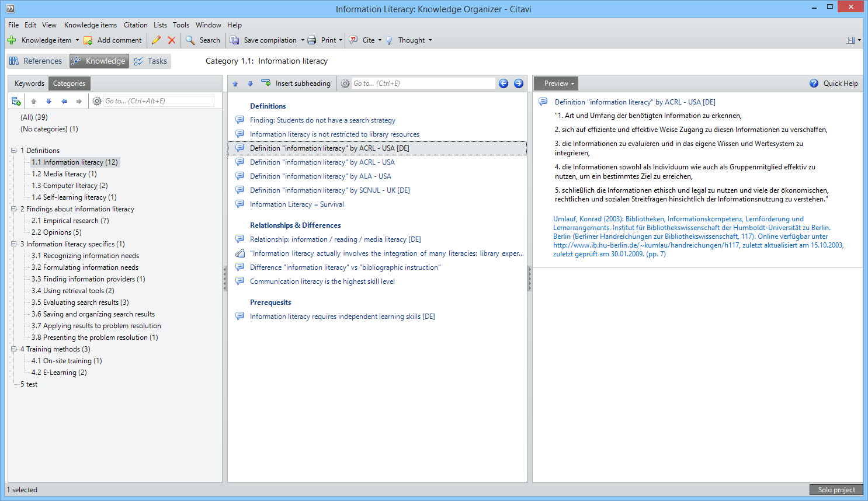Click the Prerequesits subheading
Screen dimensions: 868x501
pos(270,302)
